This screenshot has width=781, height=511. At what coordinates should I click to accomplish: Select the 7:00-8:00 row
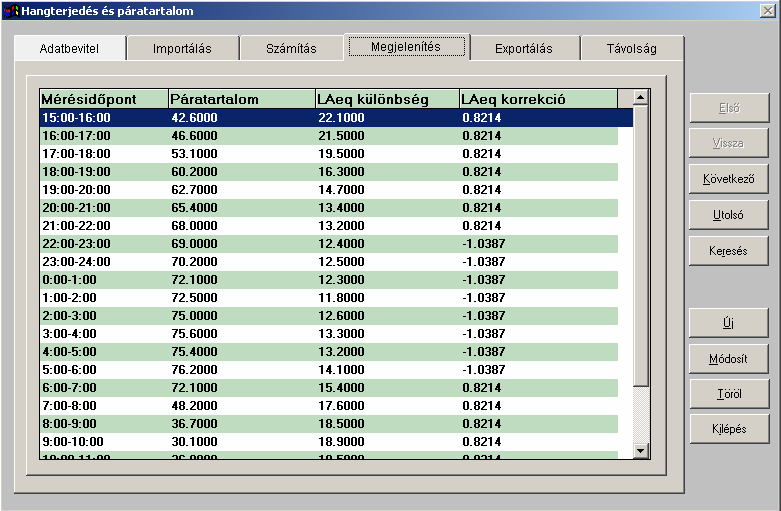coord(329,405)
